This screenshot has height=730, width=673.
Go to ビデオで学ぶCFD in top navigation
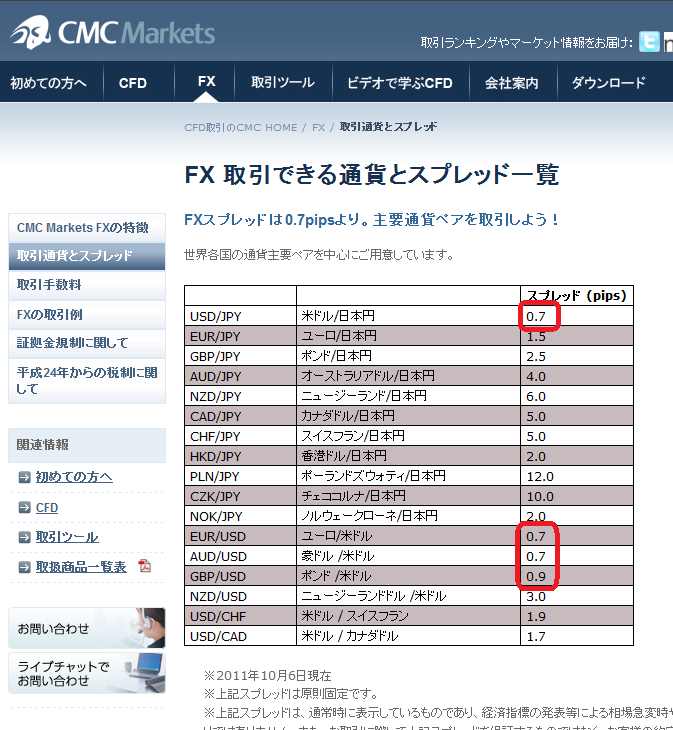(x=399, y=83)
